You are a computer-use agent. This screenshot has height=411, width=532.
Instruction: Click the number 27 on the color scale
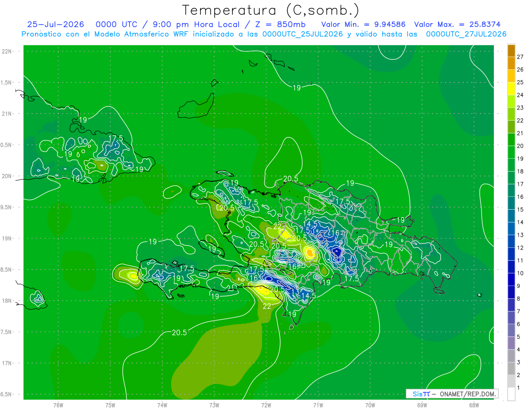[520, 57]
